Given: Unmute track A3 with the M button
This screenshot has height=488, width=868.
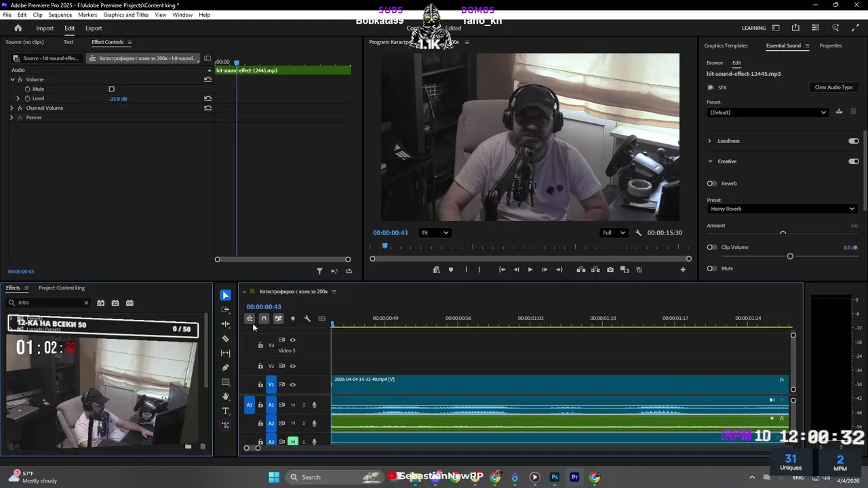Looking at the screenshot, I should [293, 442].
